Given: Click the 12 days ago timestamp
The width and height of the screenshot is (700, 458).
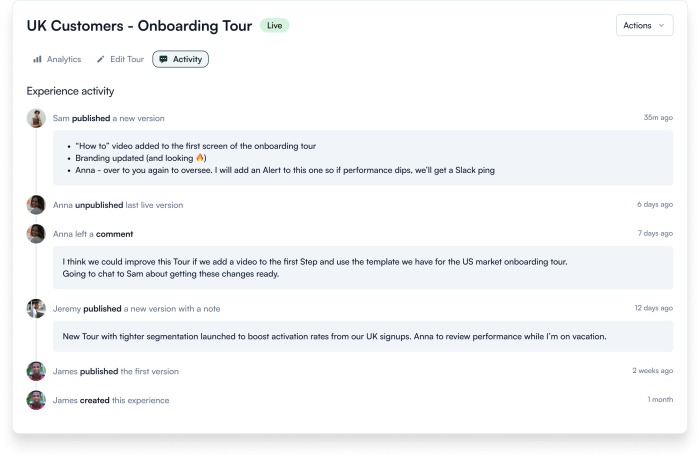Looking at the screenshot, I should click(654, 308).
